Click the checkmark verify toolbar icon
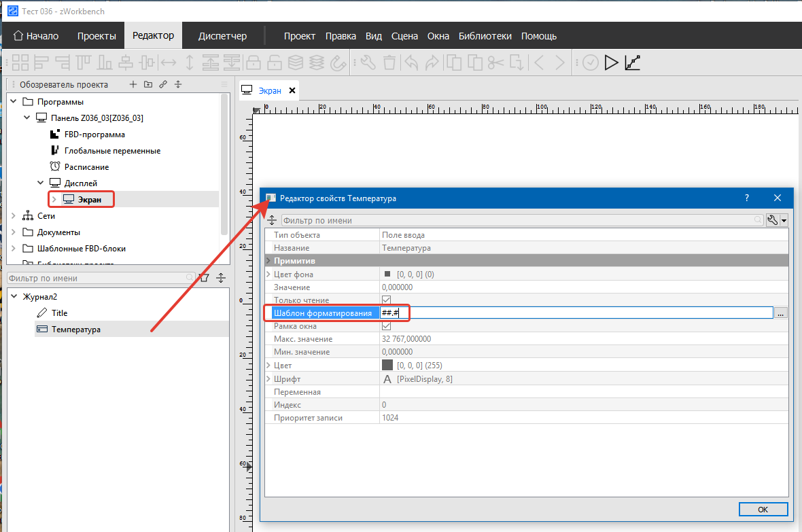 (591, 63)
